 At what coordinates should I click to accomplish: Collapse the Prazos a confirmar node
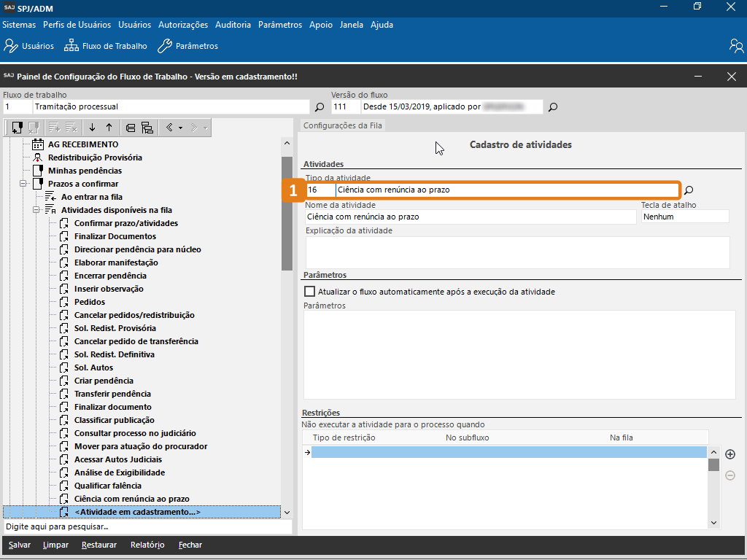pos(23,184)
